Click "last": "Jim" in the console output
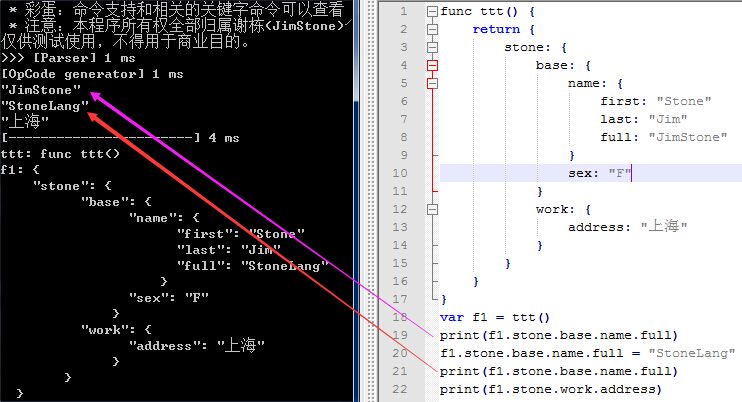This screenshot has height=402, width=742. coord(229,250)
